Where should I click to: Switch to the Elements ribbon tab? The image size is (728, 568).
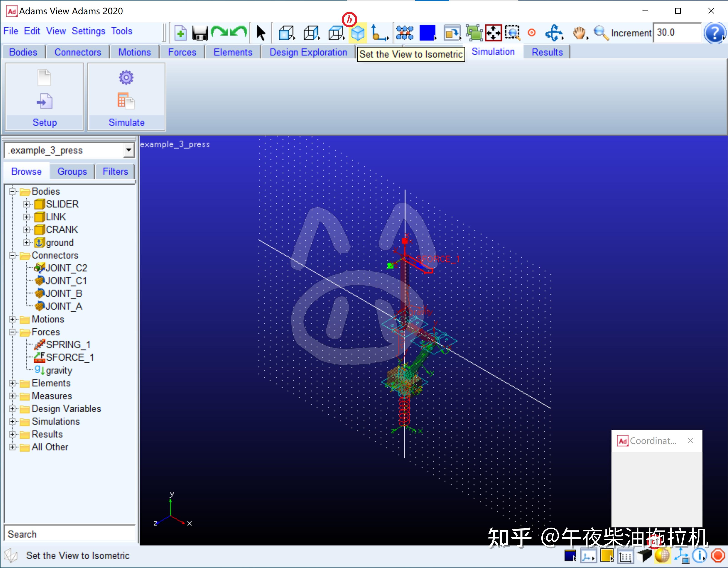pos(233,52)
